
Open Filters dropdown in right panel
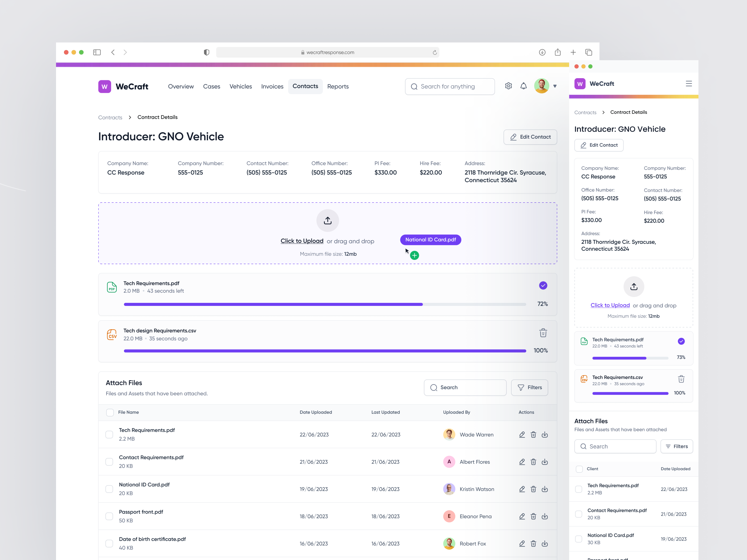(x=677, y=446)
